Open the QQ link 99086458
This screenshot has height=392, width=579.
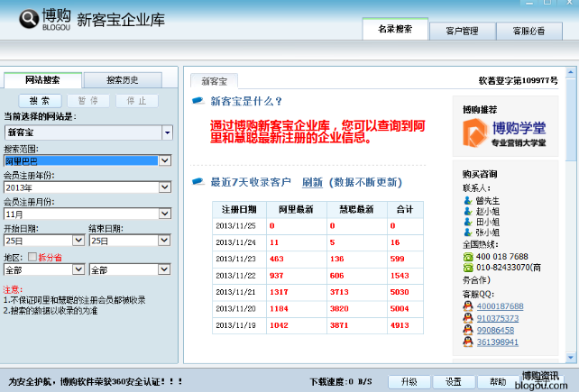pyautogui.click(x=496, y=331)
